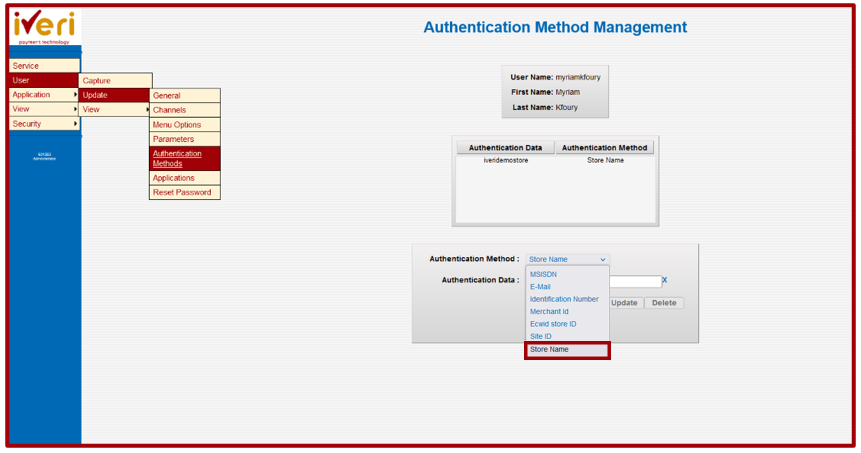Choose Ecwid store ID option
The width and height of the screenshot is (861, 453).
coord(553,324)
